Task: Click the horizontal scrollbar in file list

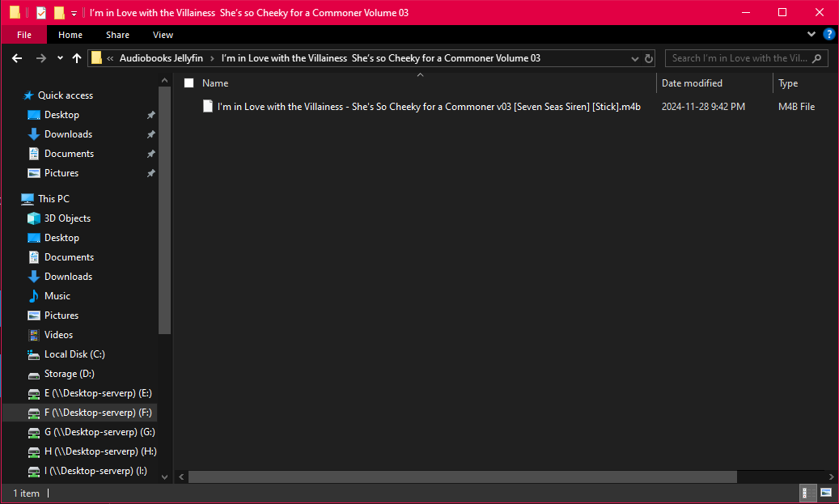Action: point(461,477)
